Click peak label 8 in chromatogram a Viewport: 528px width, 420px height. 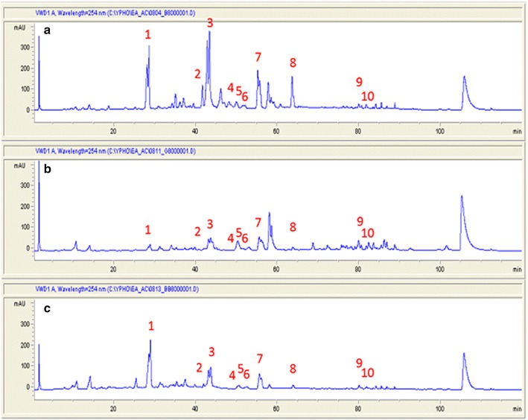click(x=293, y=62)
